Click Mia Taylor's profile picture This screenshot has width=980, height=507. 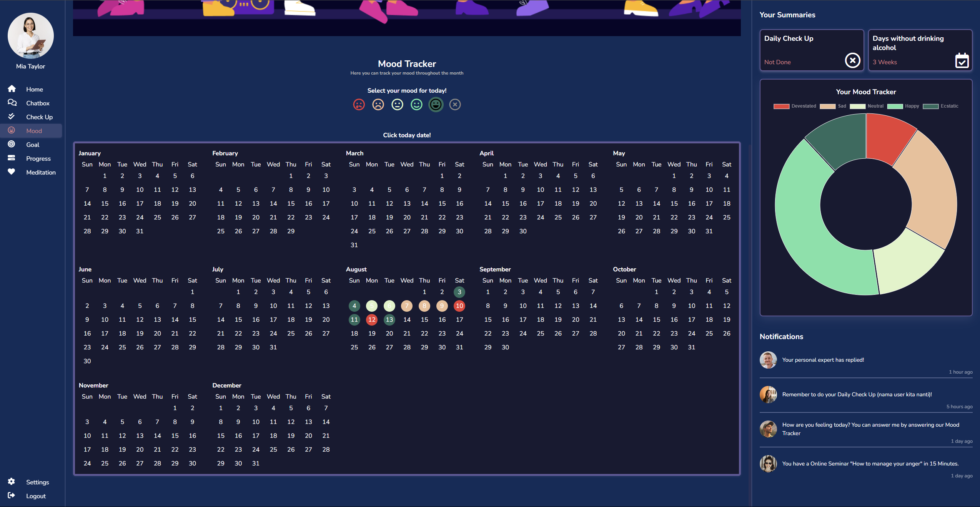coord(30,35)
